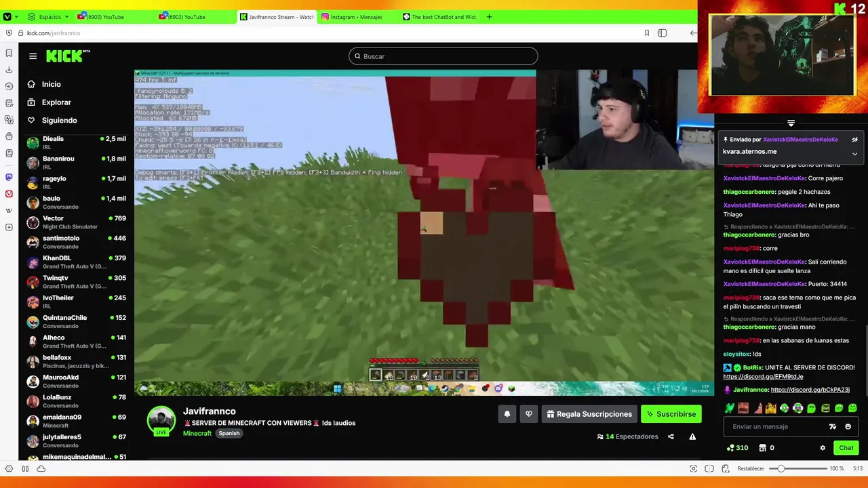Open QuintanaChile channel in sidebar
Screen dimensions: 868x488
pos(76,321)
